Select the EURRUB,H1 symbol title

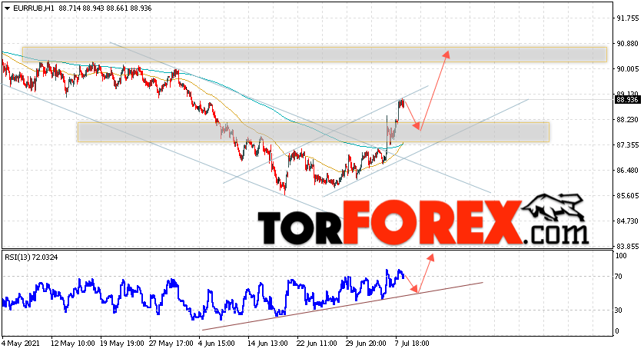(33, 8)
